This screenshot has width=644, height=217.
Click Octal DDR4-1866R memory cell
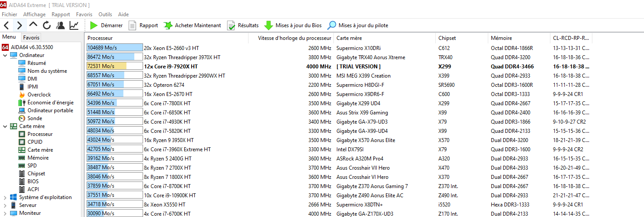(512, 48)
